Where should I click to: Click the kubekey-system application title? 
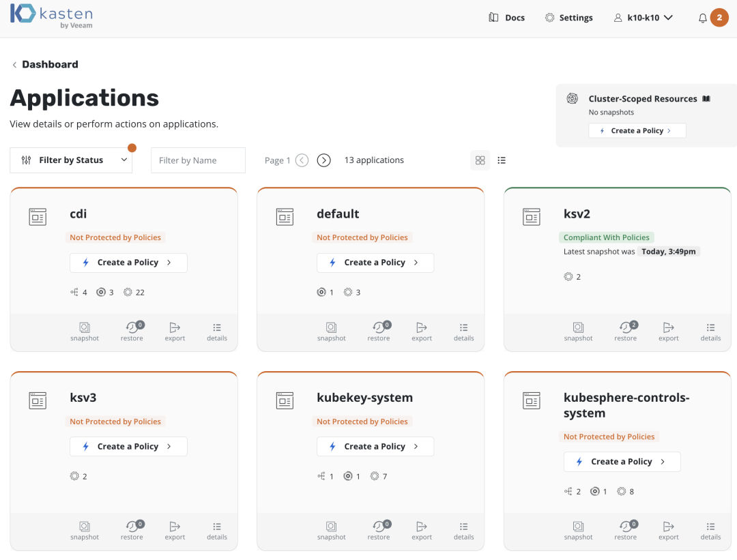[364, 398]
